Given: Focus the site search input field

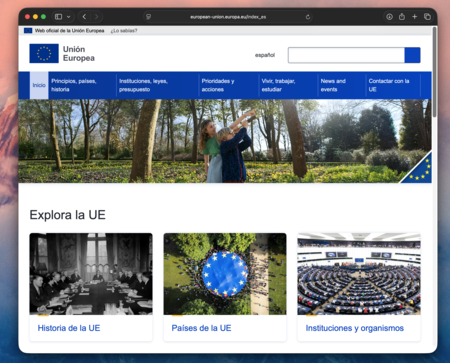Looking at the screenshot, I should click(346, 55).
